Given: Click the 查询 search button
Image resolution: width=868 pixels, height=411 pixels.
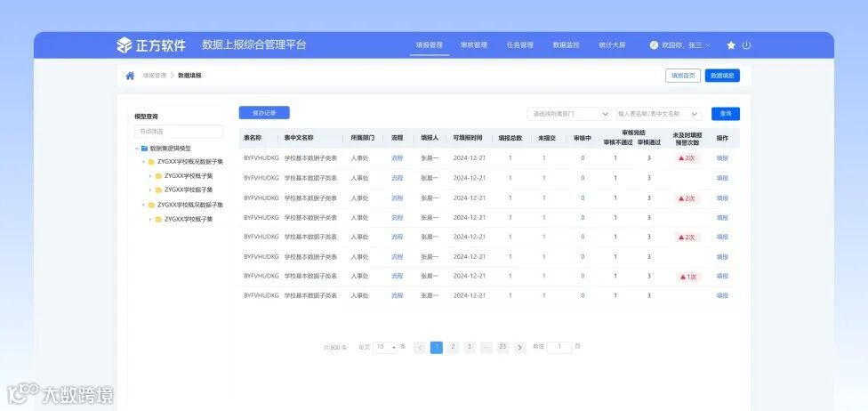Looking at the screenshot, I should tap(726, 114).
